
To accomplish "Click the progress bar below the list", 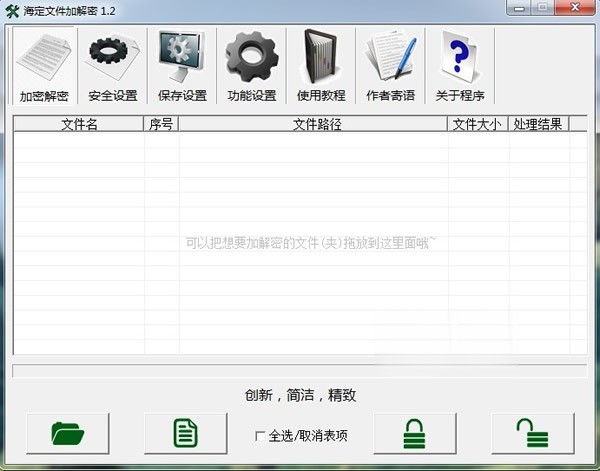I will coord(299,371).
